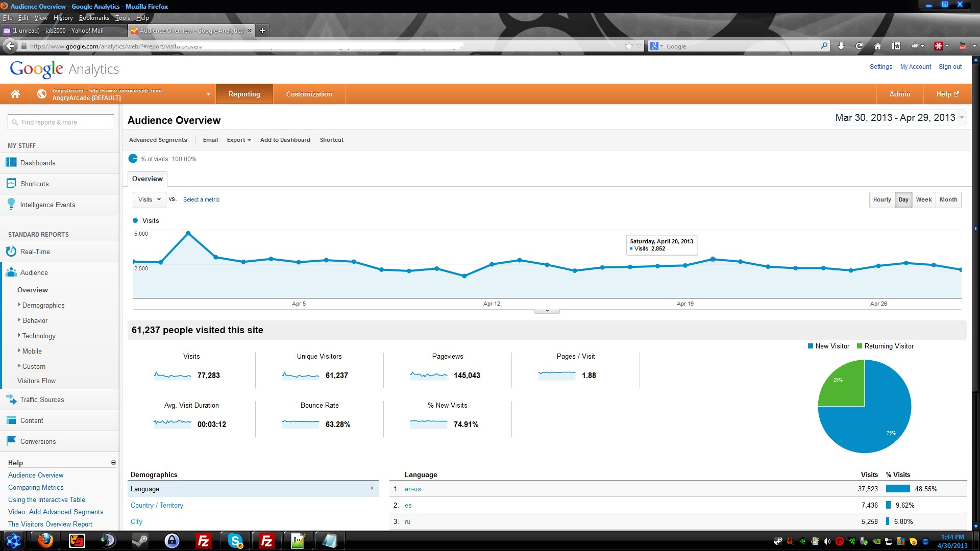
Task: Select the Language demographics row
Action: [x=253, y=489]
